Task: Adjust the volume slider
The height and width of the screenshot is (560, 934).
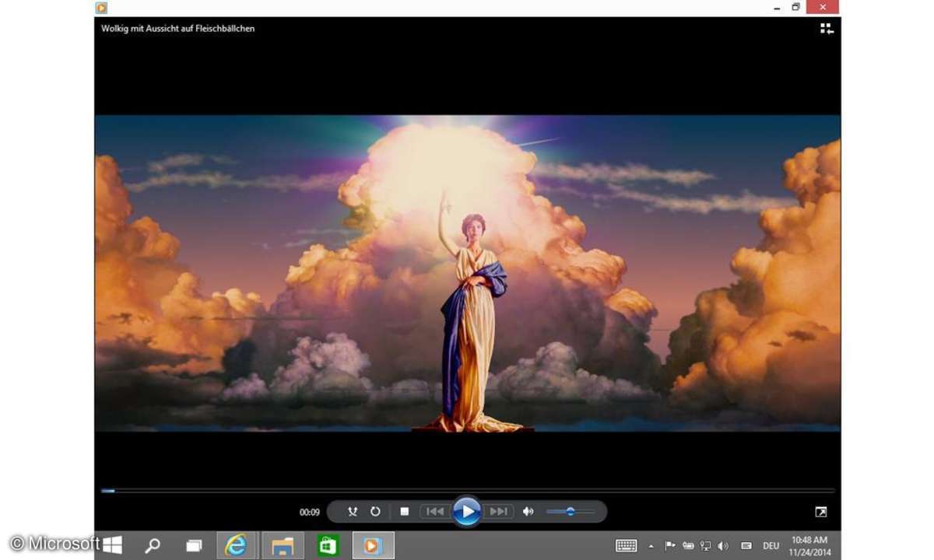Action: (571, 511)
